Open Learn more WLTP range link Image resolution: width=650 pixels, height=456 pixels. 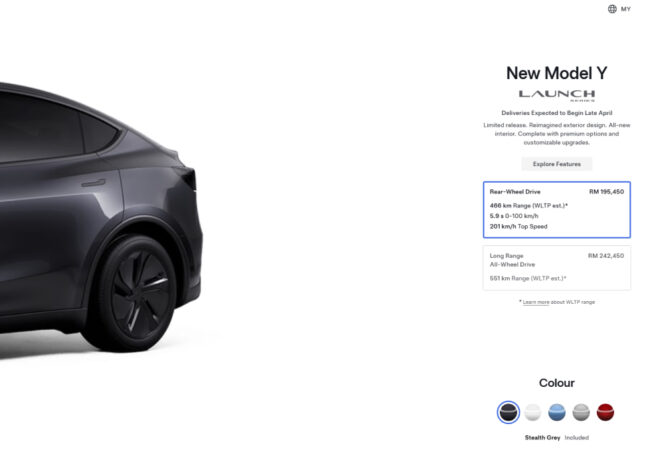[536, 302]
